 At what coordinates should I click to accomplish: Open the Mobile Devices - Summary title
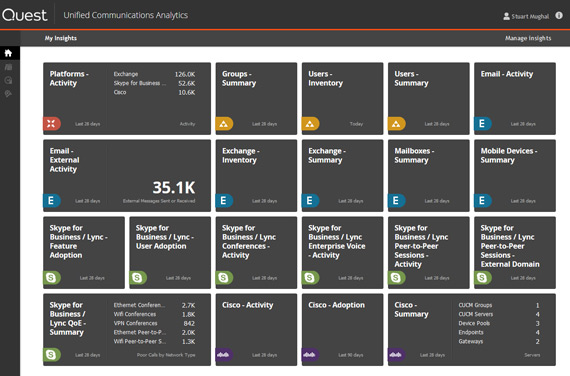(x=509, y=155)
